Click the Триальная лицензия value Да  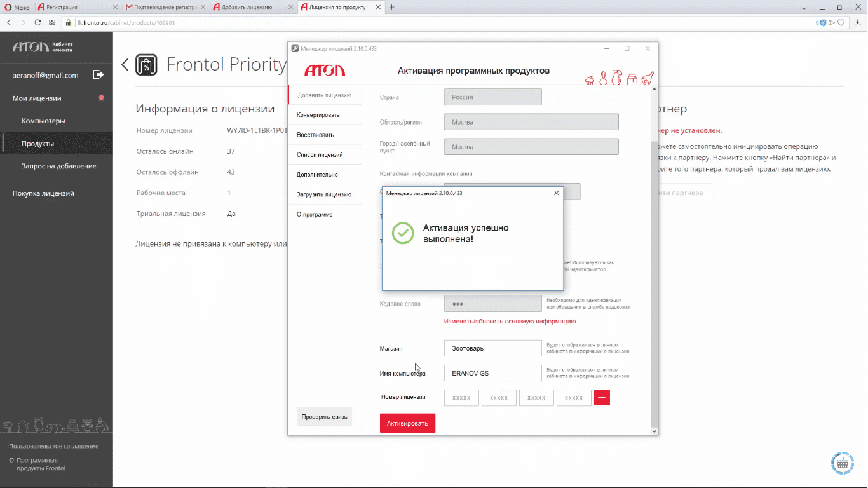231,213
